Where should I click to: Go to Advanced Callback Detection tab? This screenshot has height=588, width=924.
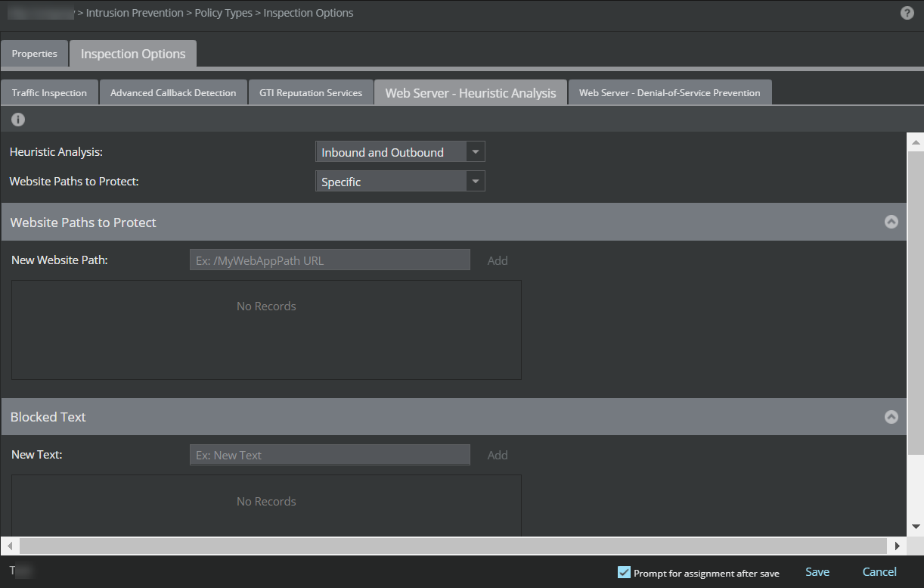[173, 92]
